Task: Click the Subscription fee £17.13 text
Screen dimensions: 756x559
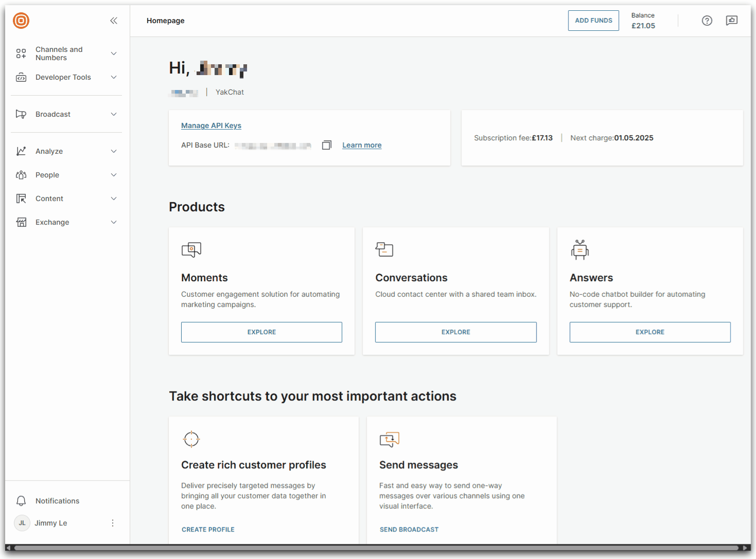Action: [x=513, y=138]
